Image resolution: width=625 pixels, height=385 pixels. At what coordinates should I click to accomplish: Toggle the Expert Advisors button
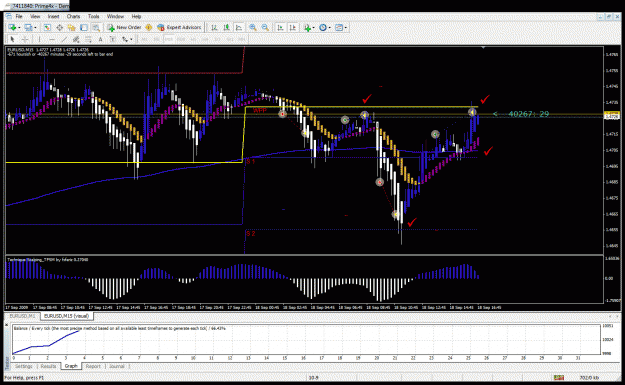tap(179, 28)
